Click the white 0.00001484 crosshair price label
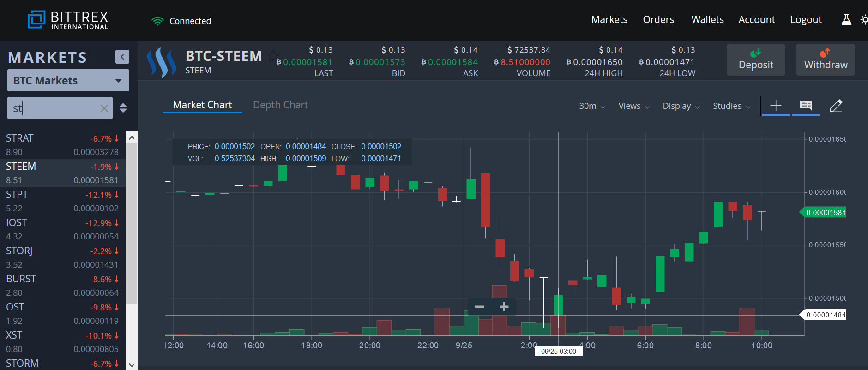This screenshot has height=370, width=868. pyautogui.click(x=823, y=315)
